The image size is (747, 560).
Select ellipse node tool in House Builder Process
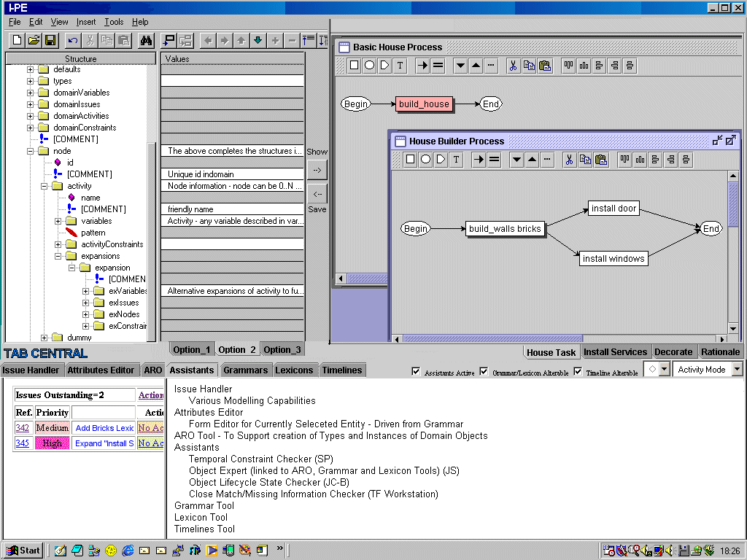(x=425, y=160)
